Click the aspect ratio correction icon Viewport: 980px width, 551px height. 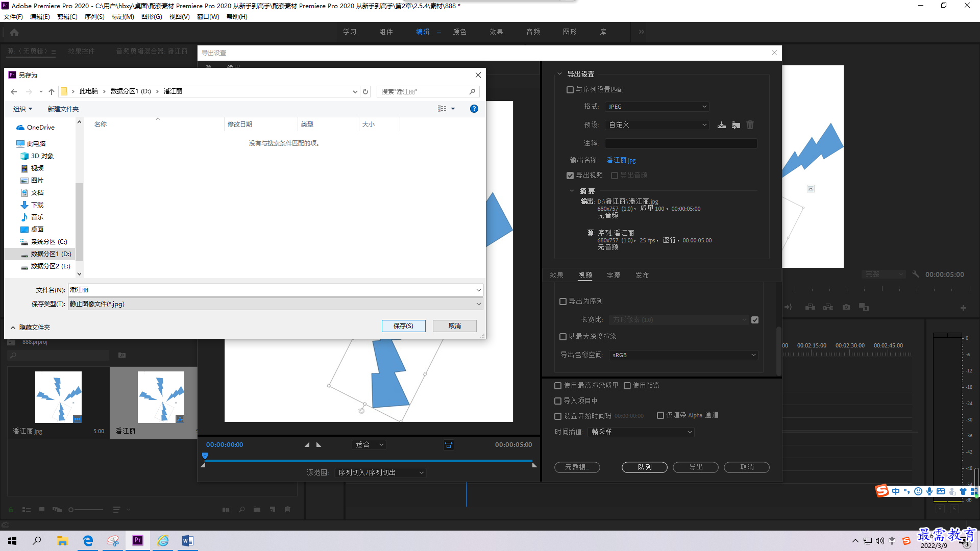(x=449, y=445)
